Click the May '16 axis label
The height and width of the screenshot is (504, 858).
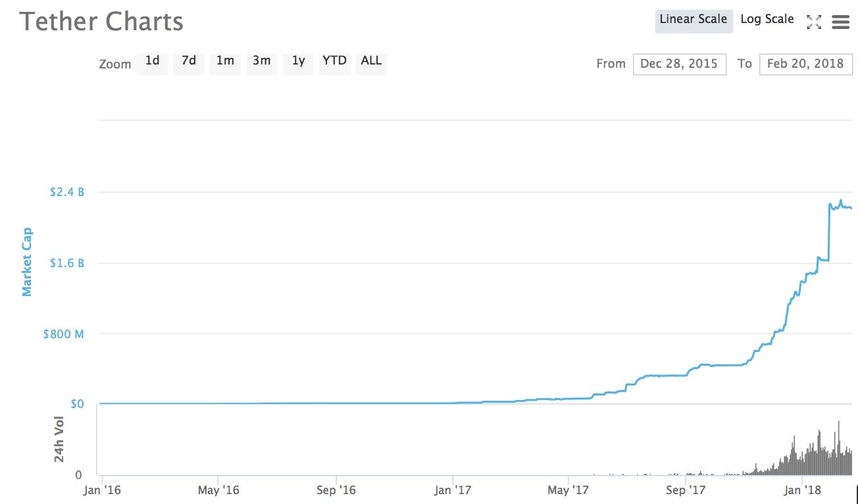[x=218, y=490]
